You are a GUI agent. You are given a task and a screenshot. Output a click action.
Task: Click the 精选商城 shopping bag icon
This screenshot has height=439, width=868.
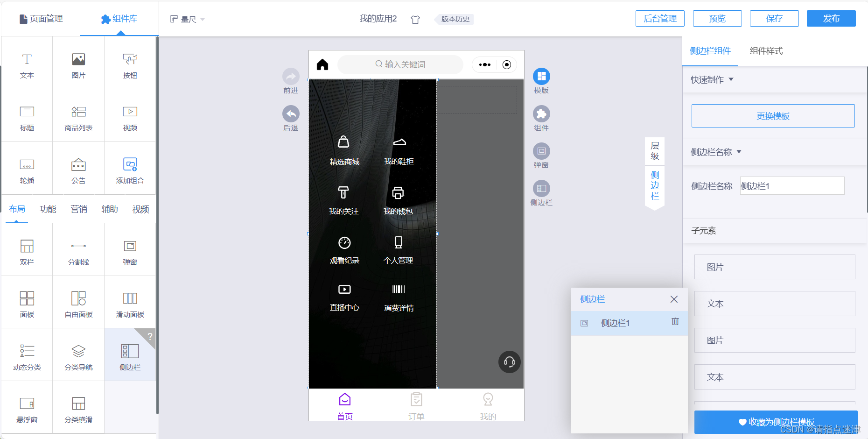tap(343, 142)
